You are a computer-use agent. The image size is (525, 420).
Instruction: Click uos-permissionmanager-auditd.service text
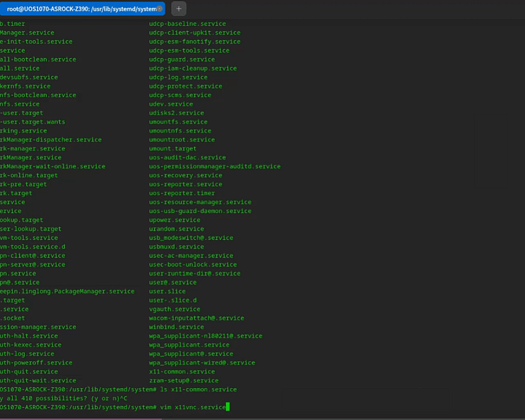pos(214,166)
